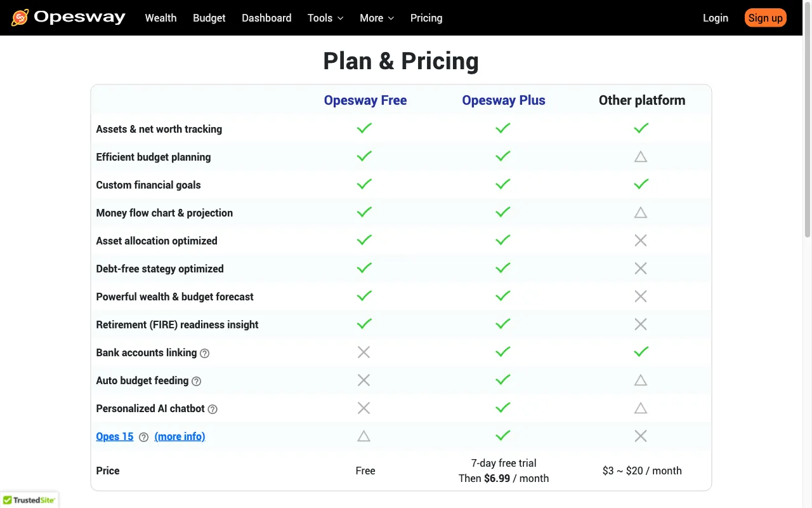This screenshot has width=812, height=508.
Task: Click Opesway Plus checkmark for Efficient budget planning
Action: (x=503, y=156)
